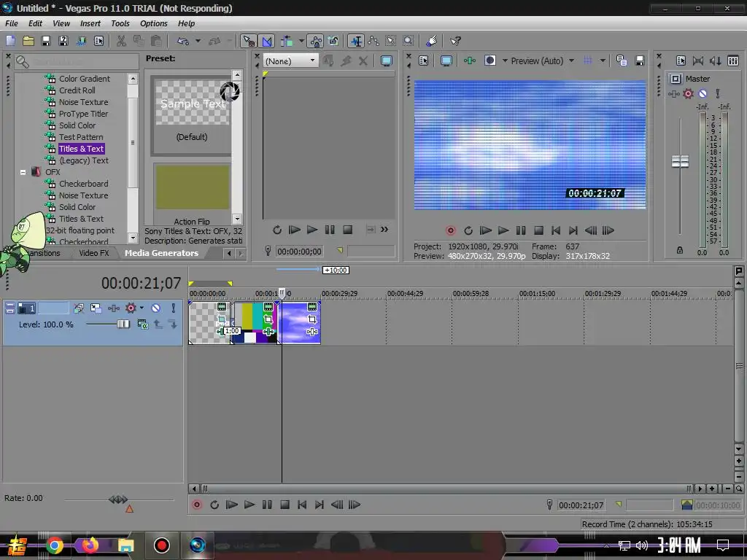Select the Envelope Edit tool
The image size is (747, 560).
[373, 41]
